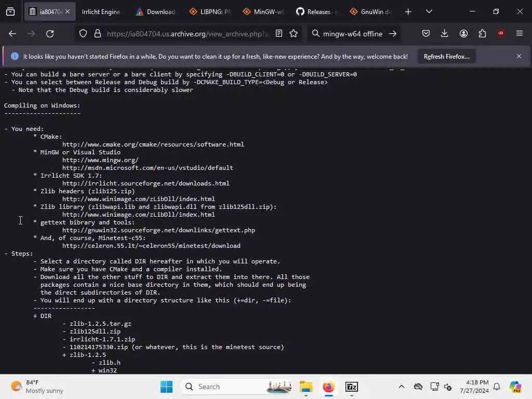Viewport: 532px width, 399px height.
Task: List all tabs dropdown chevron
Action: click(x=429, y=12)
